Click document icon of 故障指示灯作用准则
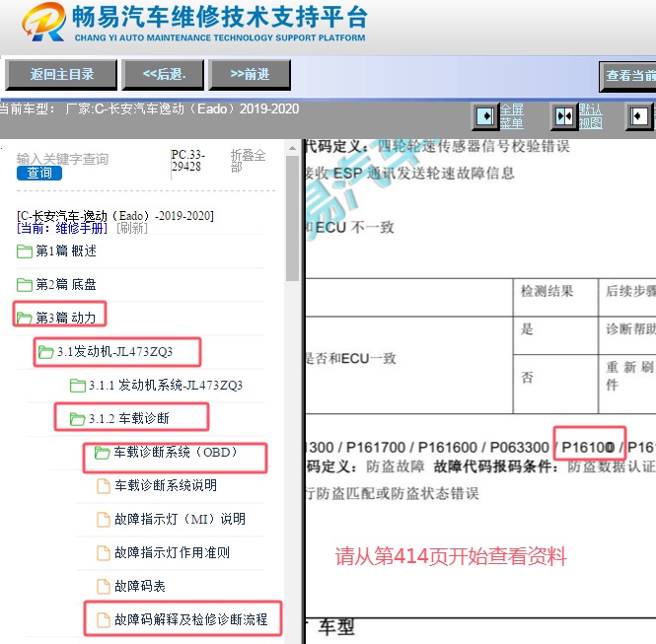This screenshot has height=644, width=656. tap(104, 552)
